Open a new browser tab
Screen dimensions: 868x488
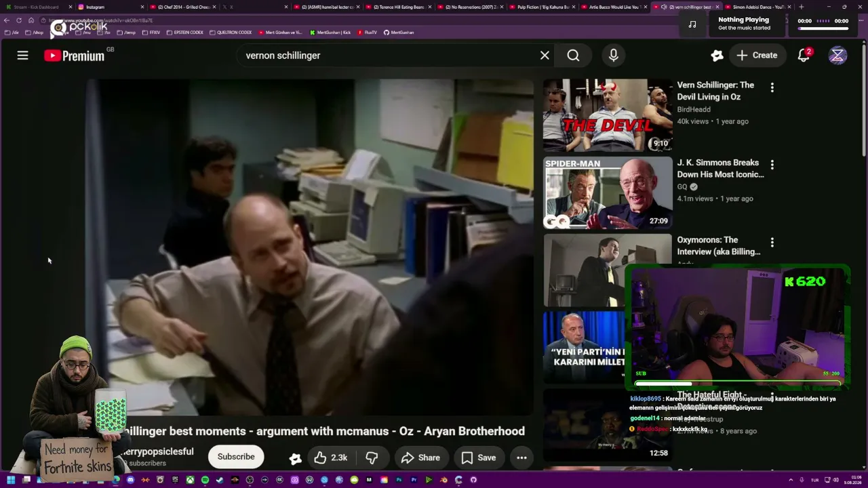coord(801,7)
